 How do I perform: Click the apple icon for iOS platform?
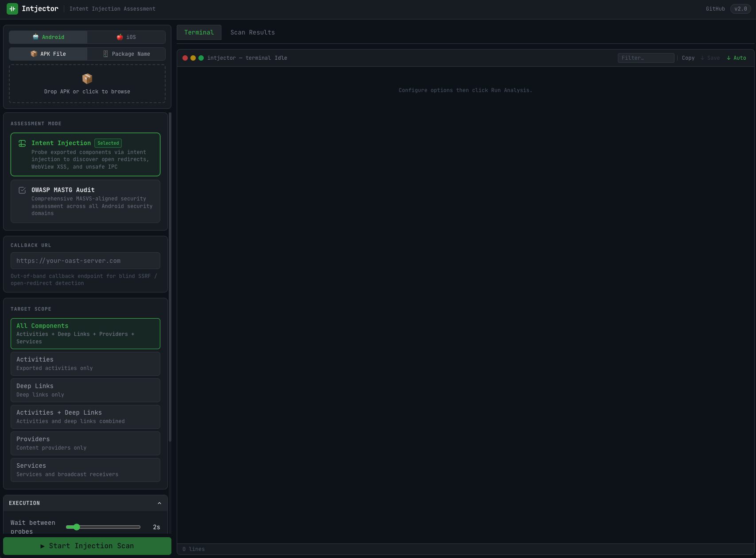[119, 37]
